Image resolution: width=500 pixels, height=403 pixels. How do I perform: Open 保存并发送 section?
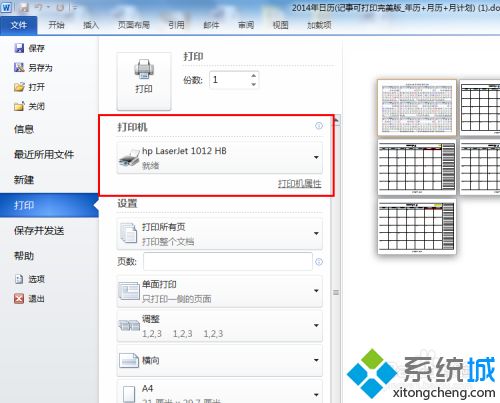pos(39,231)
